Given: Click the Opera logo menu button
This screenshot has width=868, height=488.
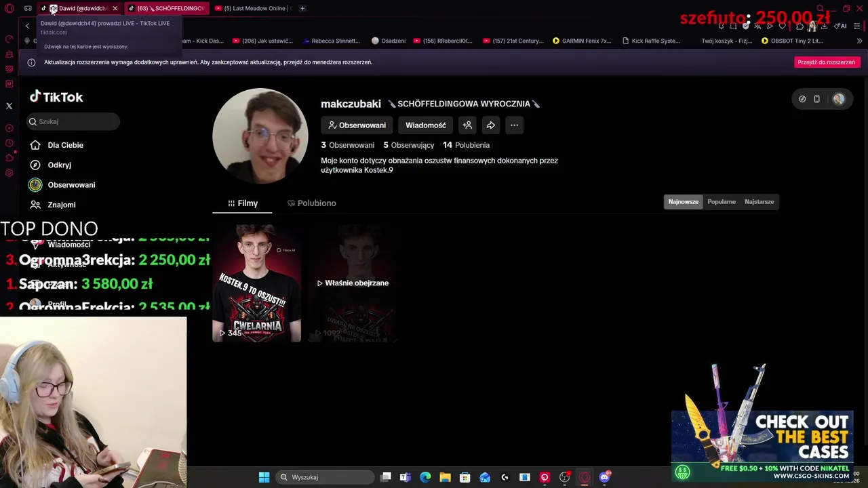Looking at the screenshot, I should pyautogui.click(x=9, y=8).
